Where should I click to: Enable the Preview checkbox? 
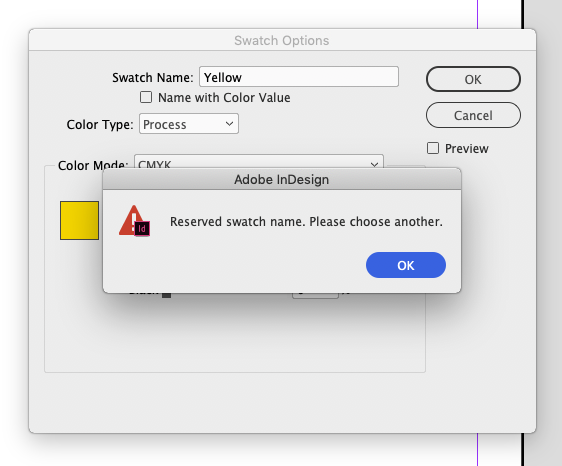point(433,148)
